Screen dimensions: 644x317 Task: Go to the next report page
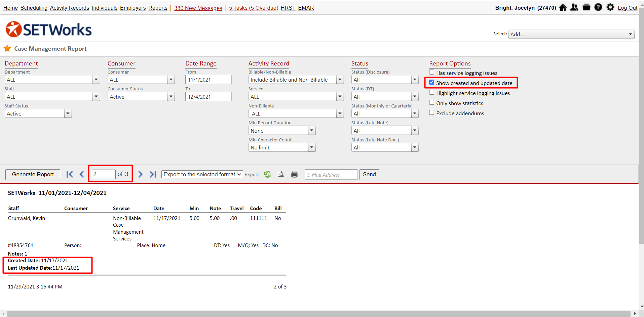point(140,174)
